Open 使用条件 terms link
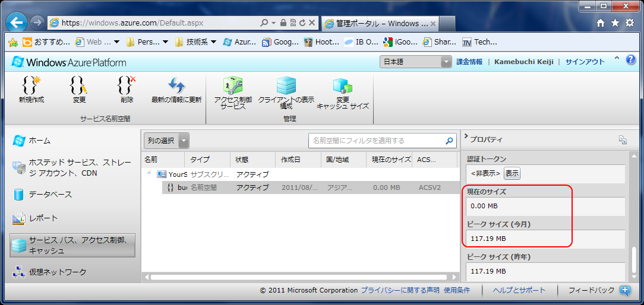Viewport: 644px width, 305px height. [x=457, y=290]
